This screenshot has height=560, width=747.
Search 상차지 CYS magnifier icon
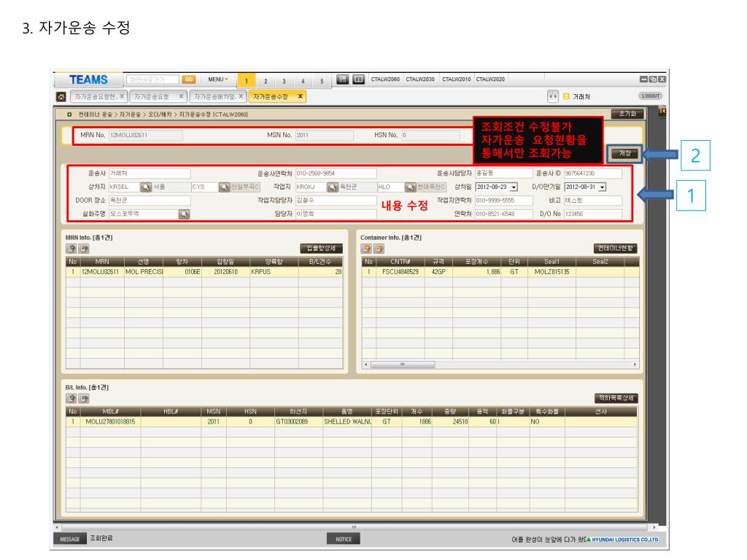(x=224, y=187)
